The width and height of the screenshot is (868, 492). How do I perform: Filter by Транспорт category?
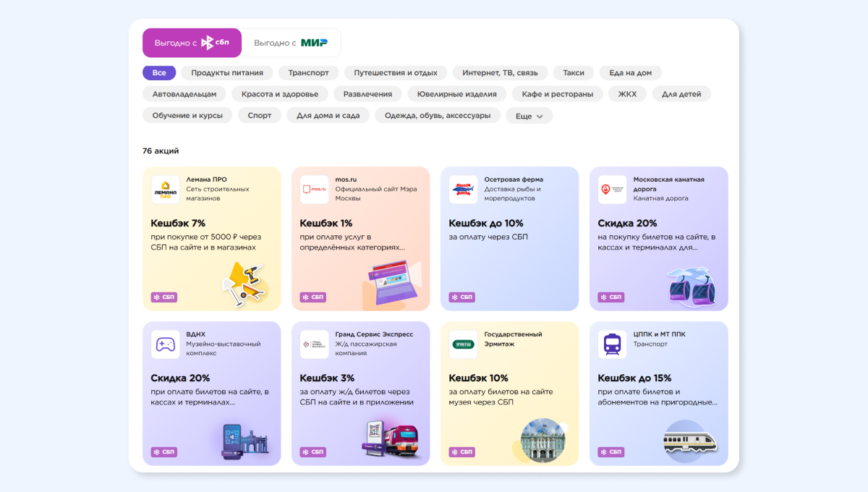pyautogui.click(x=308, y=73)
